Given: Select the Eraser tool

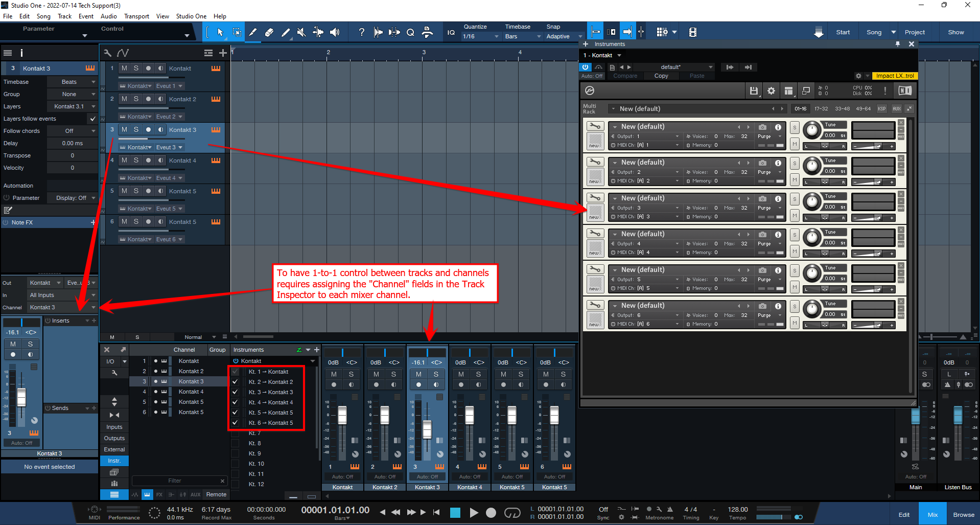Looking at the screenshot, I should (269, 32).
